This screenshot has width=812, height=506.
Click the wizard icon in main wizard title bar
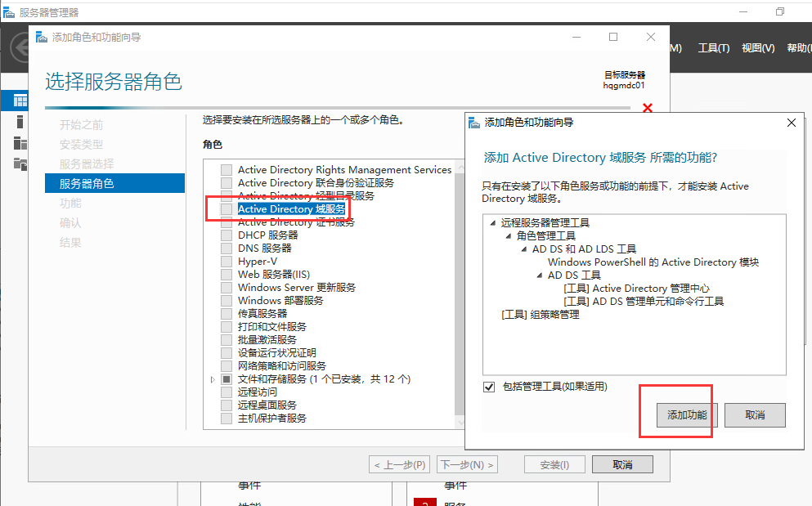(x=42, y=37)
